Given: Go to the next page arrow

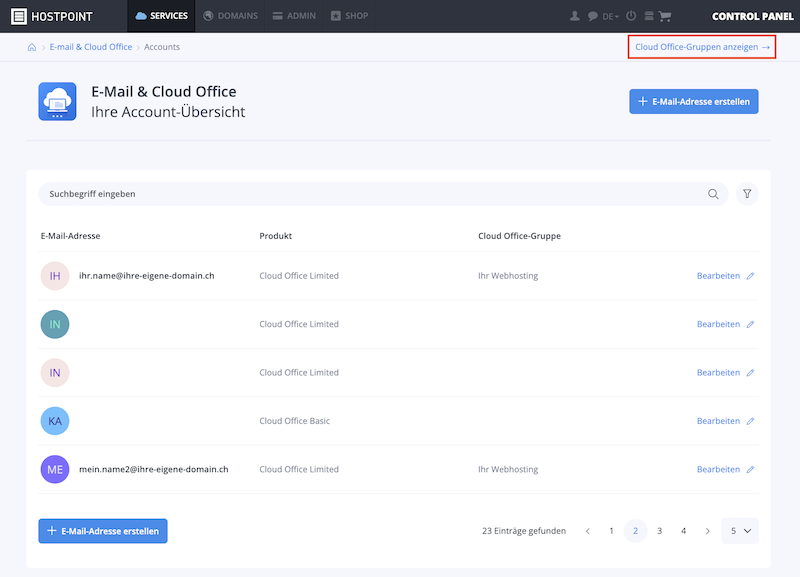Looking at the screenshot, I should click(x=707, y=531).
